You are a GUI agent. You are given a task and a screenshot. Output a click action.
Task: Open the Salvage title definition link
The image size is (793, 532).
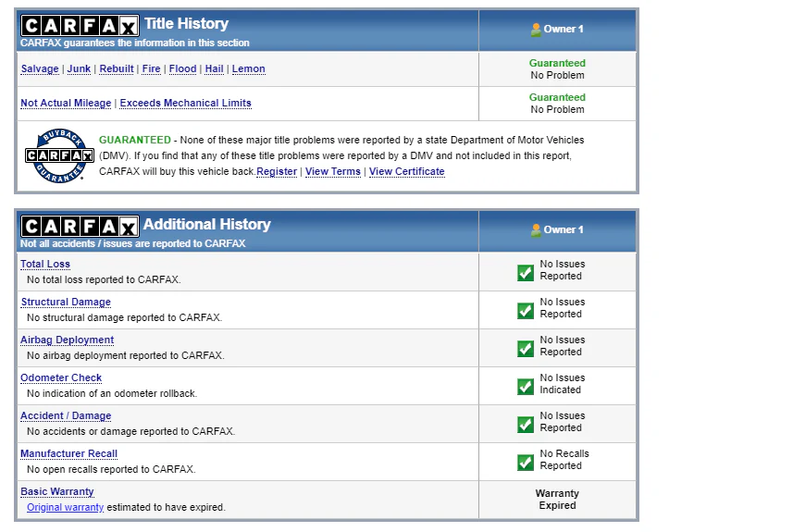pos(40,68)
